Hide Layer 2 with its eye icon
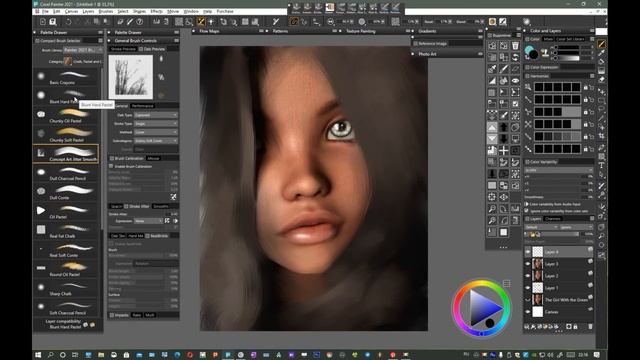Viewport: 640px width, 360px height. tap(528, 276)
